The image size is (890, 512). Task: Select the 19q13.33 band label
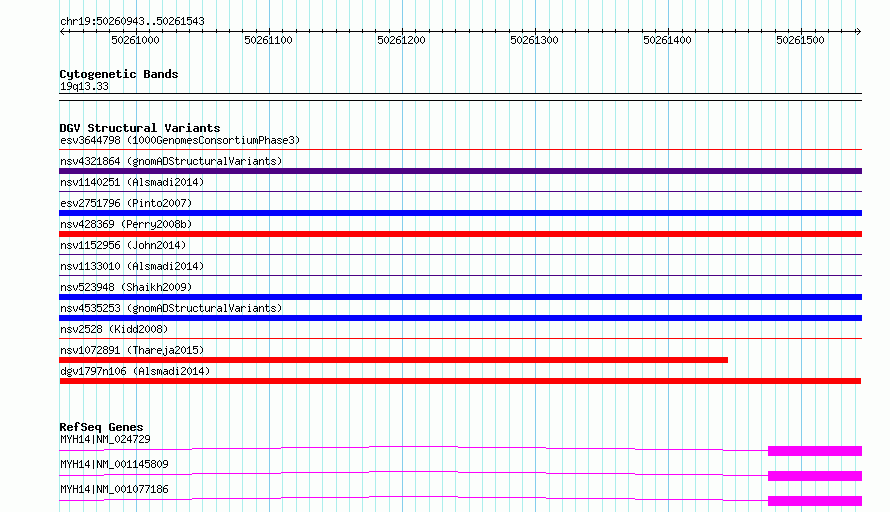(x=84, y=86)
